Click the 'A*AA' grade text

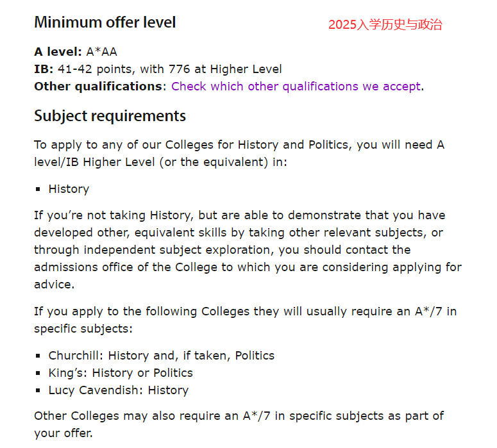click(102, 52)
